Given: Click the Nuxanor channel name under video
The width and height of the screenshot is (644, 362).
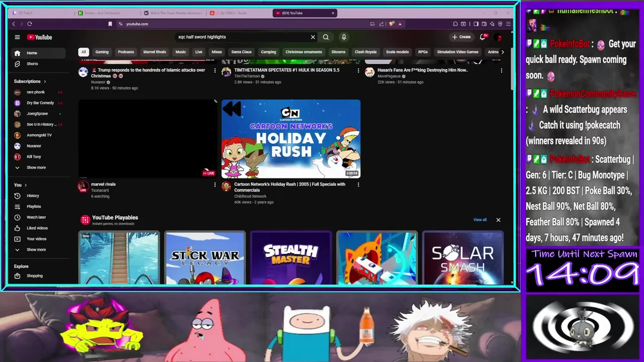Looking at the screenshot, I should [98, 82].
